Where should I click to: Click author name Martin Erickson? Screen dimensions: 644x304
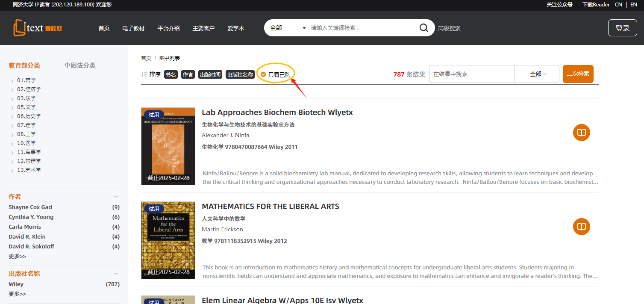pos(222,230)
